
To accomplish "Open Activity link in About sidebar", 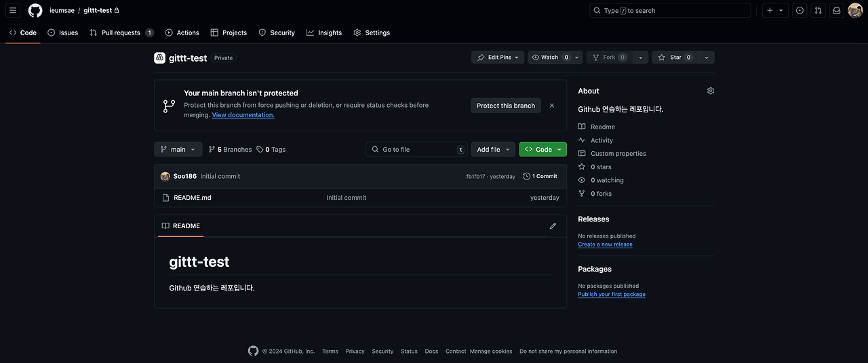I will tap(595, 140).
